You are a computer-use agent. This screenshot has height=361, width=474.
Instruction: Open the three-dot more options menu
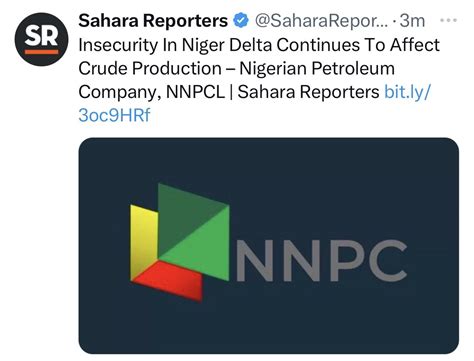448,21
